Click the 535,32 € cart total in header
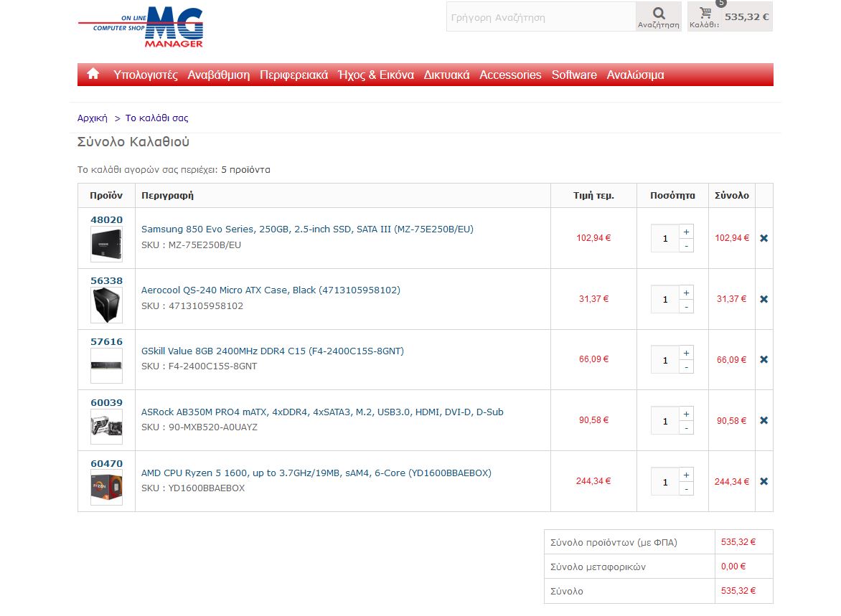The width and height of the screenshot is (841, 616). click(746, 16)
